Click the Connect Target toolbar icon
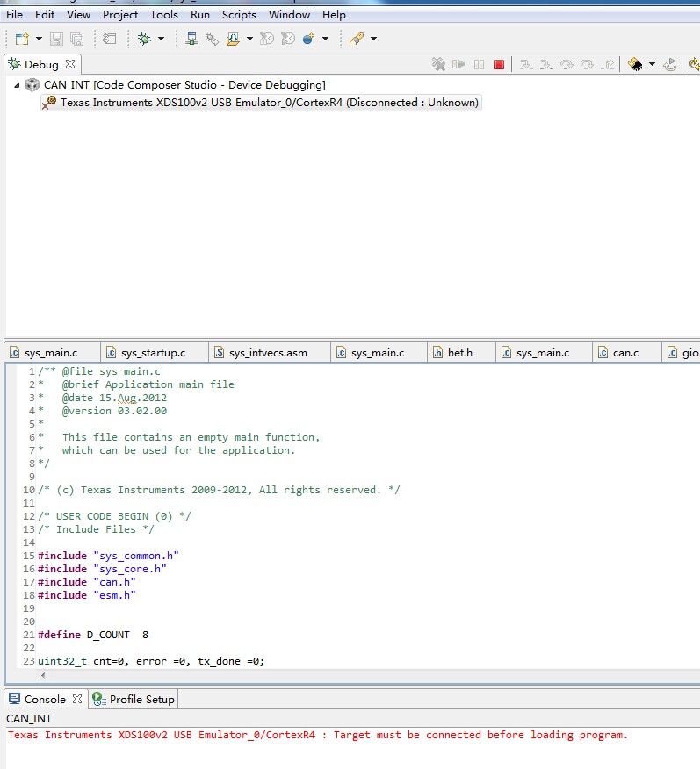 (191, 39)
